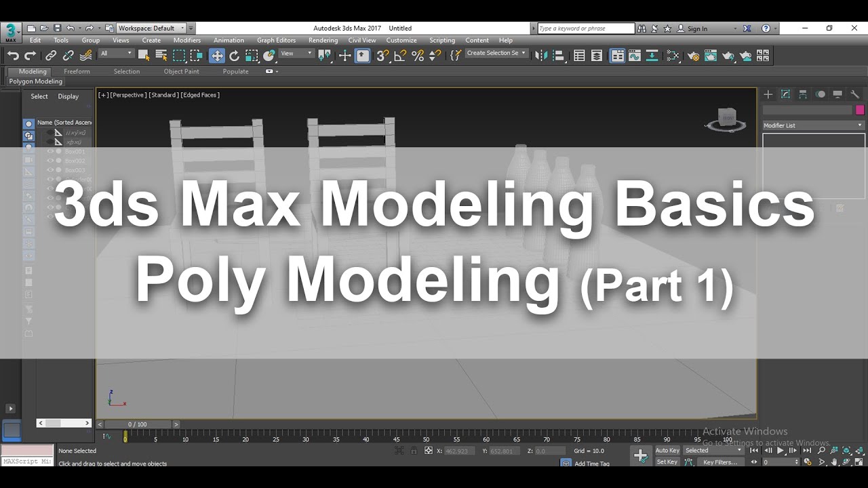Image resolution: width=868 pixels, height=488 pixels.
Task: Open the Graph Editors menu
Action: 277,40
